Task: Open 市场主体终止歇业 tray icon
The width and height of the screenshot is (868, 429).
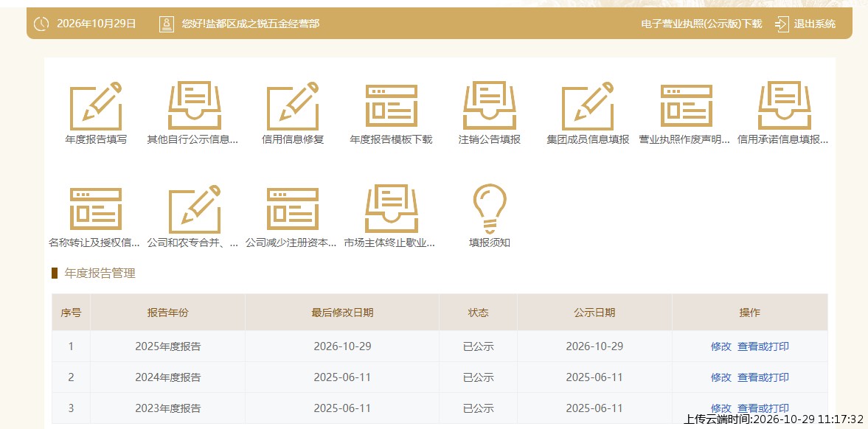Action: coord(392,209)
